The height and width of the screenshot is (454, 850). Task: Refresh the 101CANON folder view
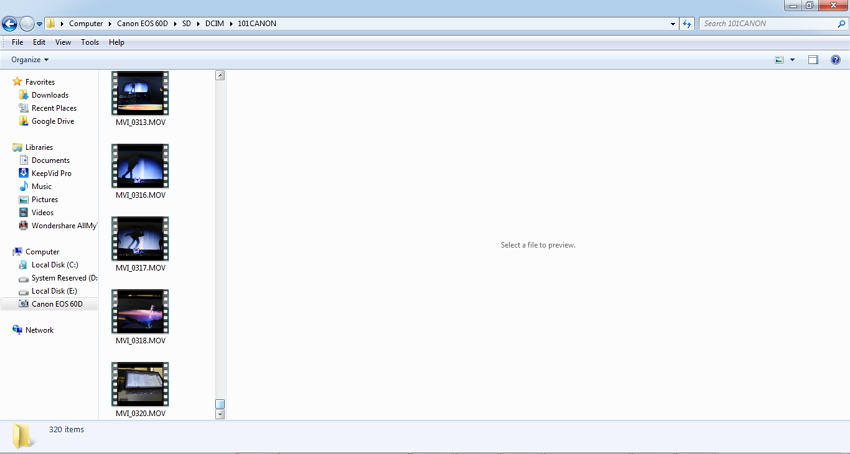pos(687,24)
